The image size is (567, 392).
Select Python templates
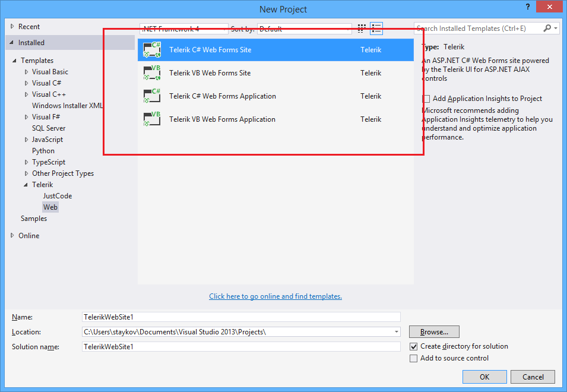pos(43,151)
